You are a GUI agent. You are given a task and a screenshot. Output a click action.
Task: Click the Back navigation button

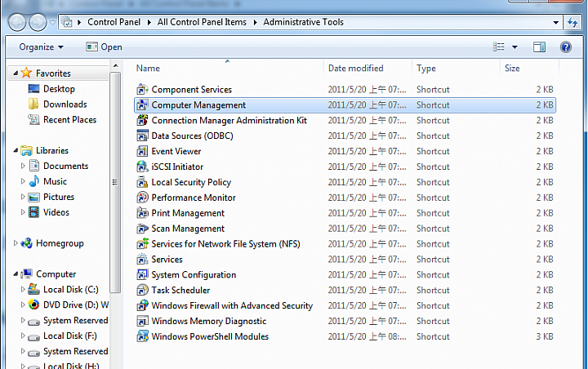[x=17, y=22]
